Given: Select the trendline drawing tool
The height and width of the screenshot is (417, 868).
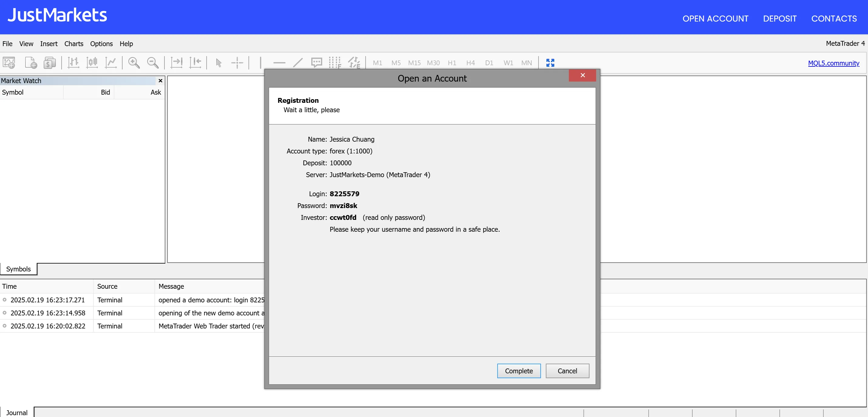Looking at the screenshot, I should (298, 63).
